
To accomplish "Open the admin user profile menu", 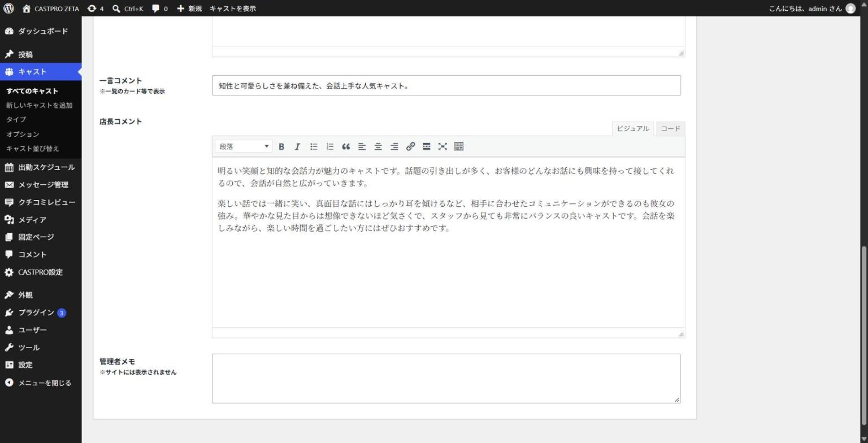I will coord(812,8).
